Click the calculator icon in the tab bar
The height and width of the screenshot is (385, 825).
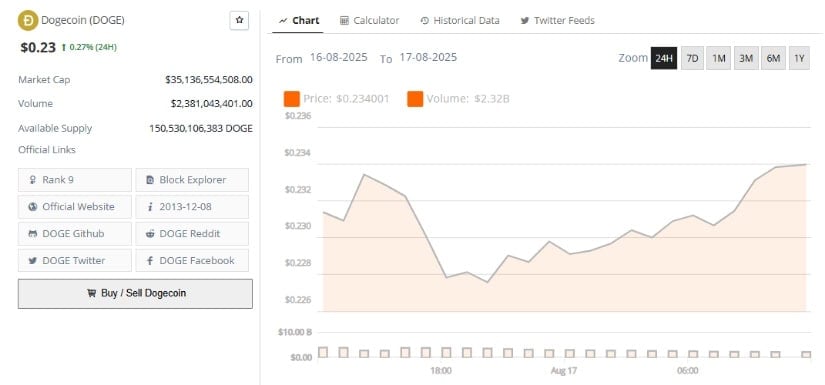[x=344, y=21]
